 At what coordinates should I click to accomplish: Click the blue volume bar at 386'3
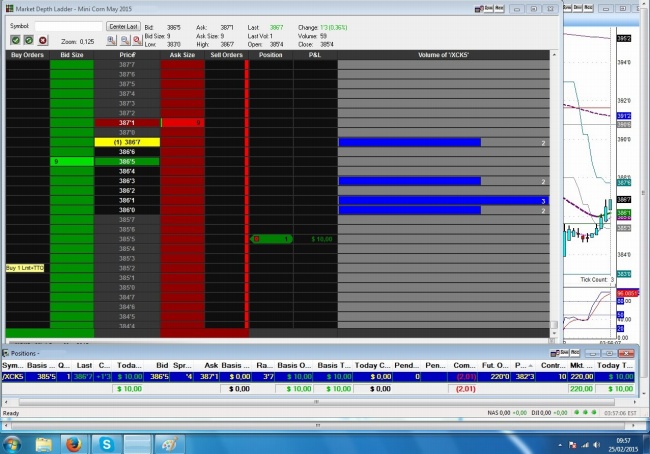(x=410, y=181)
